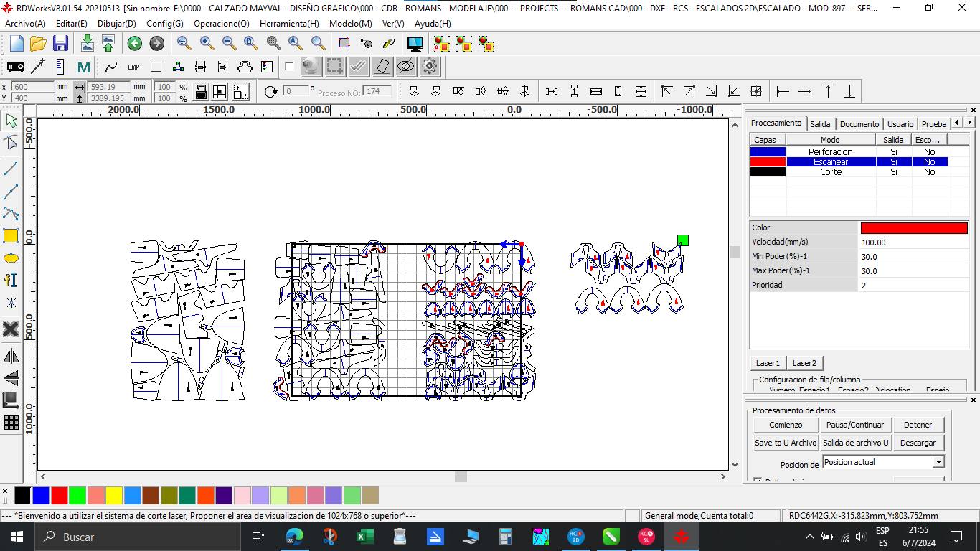The width and height of the screenshot is (980, 551).
Task: Pick the yellow swatch in bottom palette
Action: (114, 495)
